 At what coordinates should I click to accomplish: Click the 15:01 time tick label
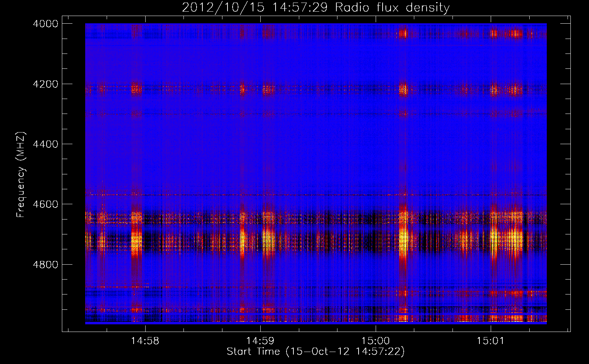coord(491,341)
